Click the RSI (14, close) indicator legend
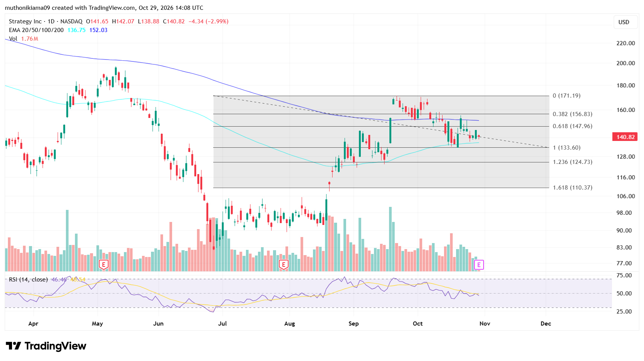The width and height of the screenshot is (644, 361). 28,280
